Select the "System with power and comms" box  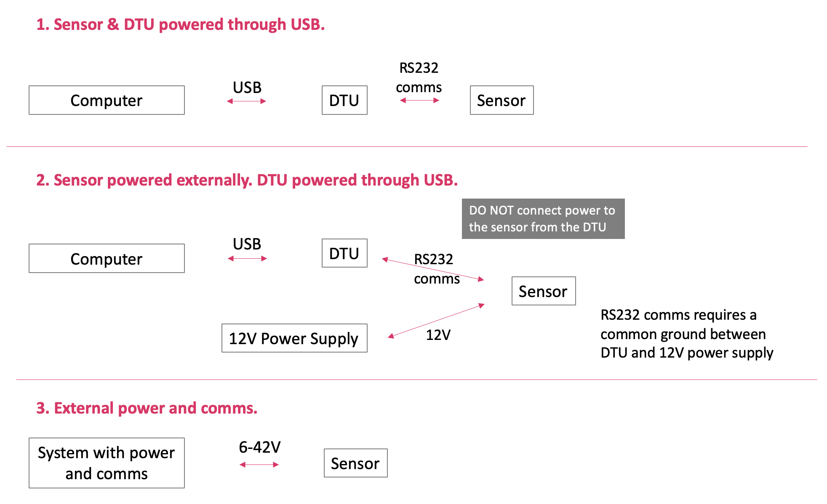tap(107, 463)
